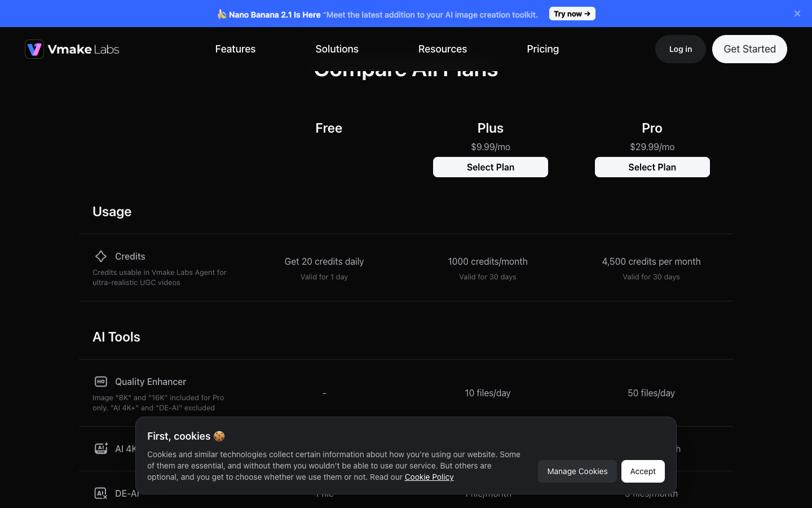Screen dimensions: 812x508
Task: Click the Credits row label
Action: point(130,256)
